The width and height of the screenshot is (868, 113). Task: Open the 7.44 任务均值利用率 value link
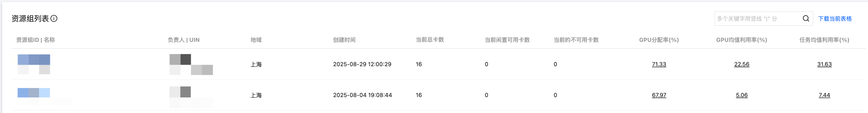coord(824,95)
